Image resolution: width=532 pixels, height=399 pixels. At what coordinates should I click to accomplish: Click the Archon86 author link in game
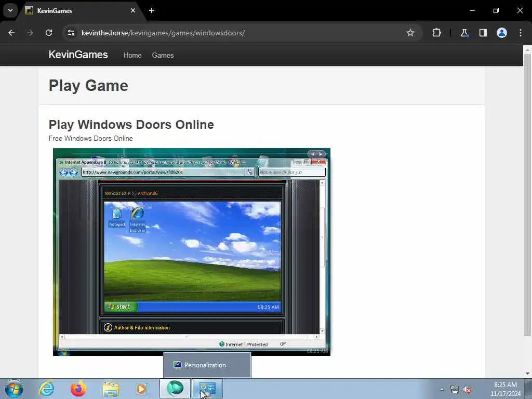click(x=148, y=193)
